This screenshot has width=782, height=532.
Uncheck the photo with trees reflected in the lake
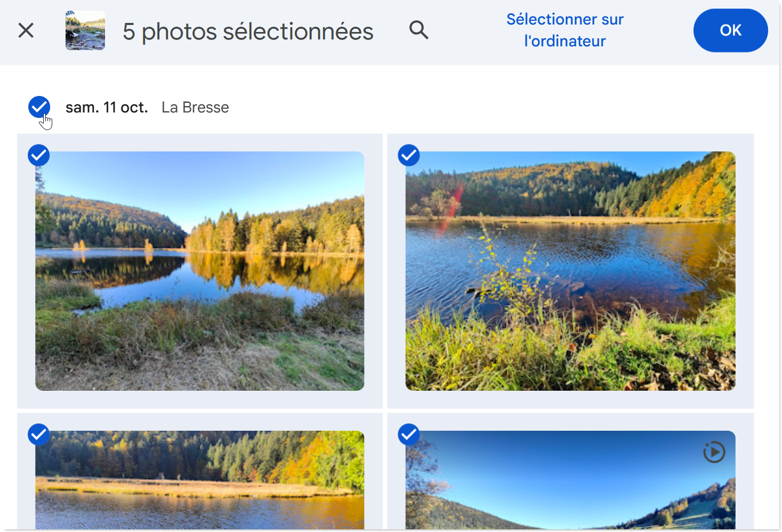[x=39, y=156]
